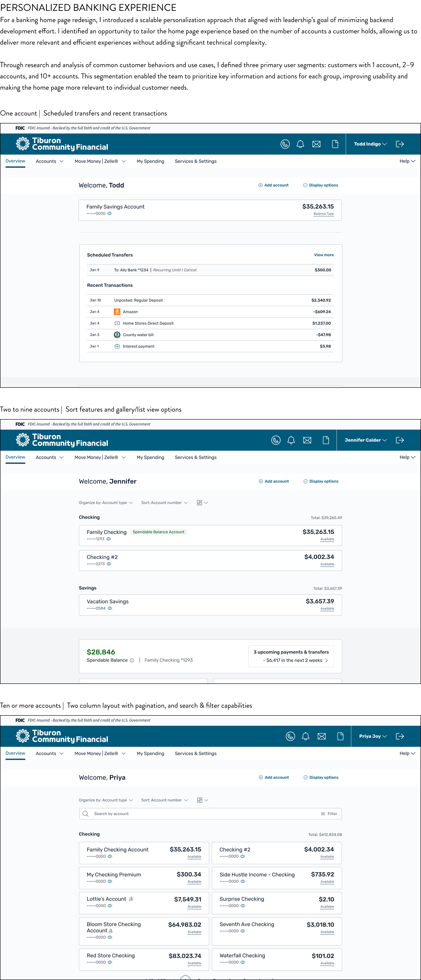Open the notification bell in Priya Joy's header
Viewport: 421px width, 980px height.
[306, 736]
